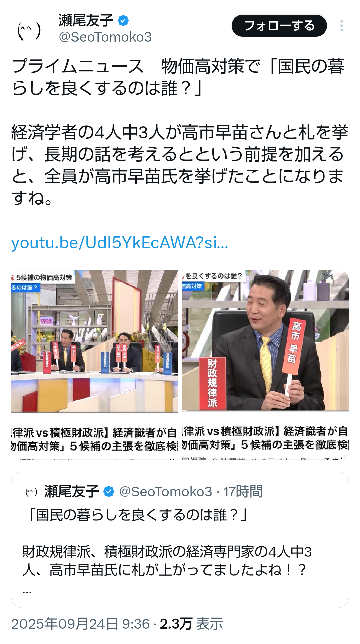The height and width of the screenshot is (644, 360).
Task: Click the 17時間 timestamp in quoted tweet
Action: coord(243,492)
